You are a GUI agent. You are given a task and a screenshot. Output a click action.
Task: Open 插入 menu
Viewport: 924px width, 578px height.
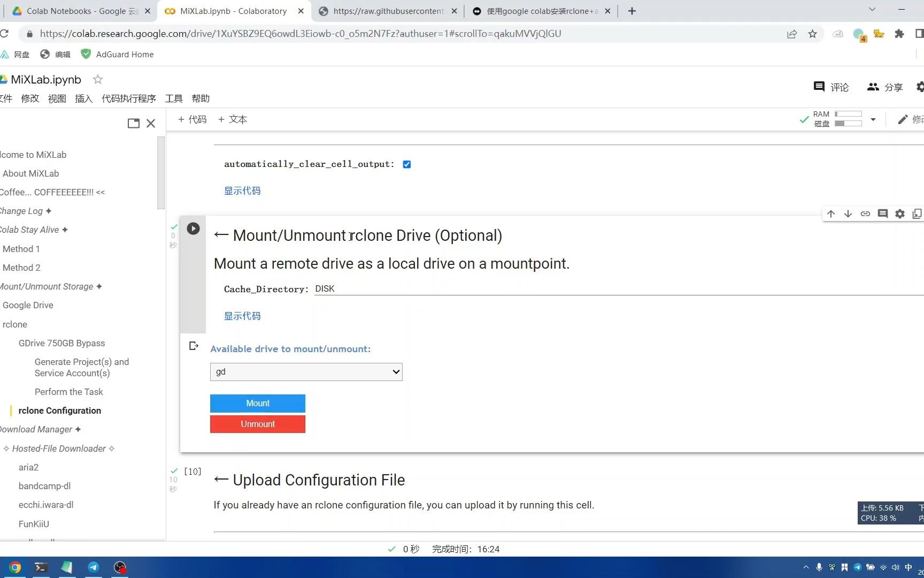pos(84,98)
